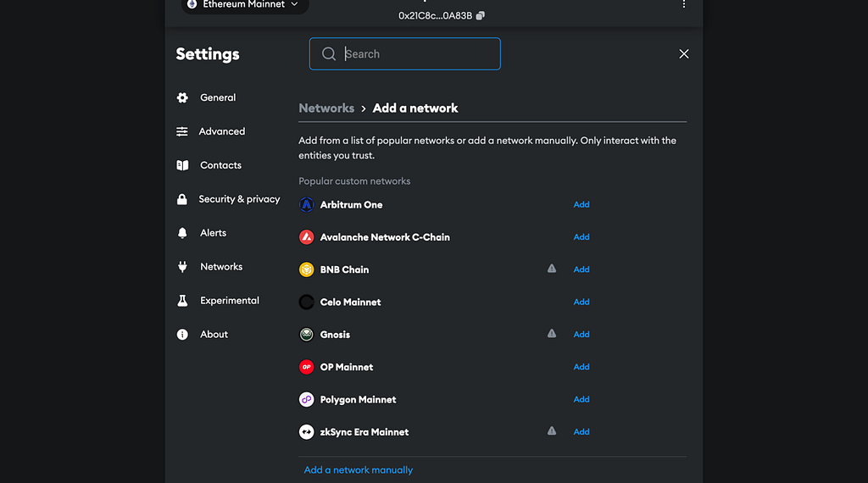This screenshot has height=483, width=868.
Task: Click the BNB Chain warning triangle
Action: [x=552, y=269]
